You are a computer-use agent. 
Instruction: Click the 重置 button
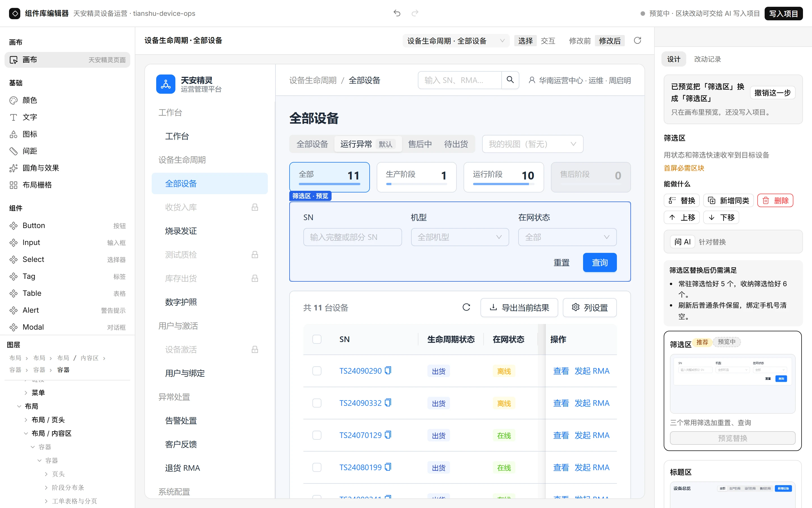[x=561, y=262]
